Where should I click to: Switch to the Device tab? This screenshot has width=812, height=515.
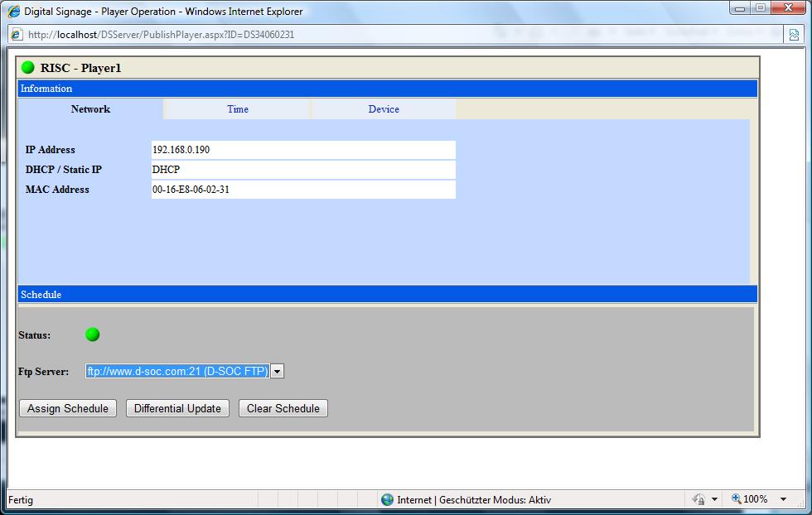click(384, 109)
